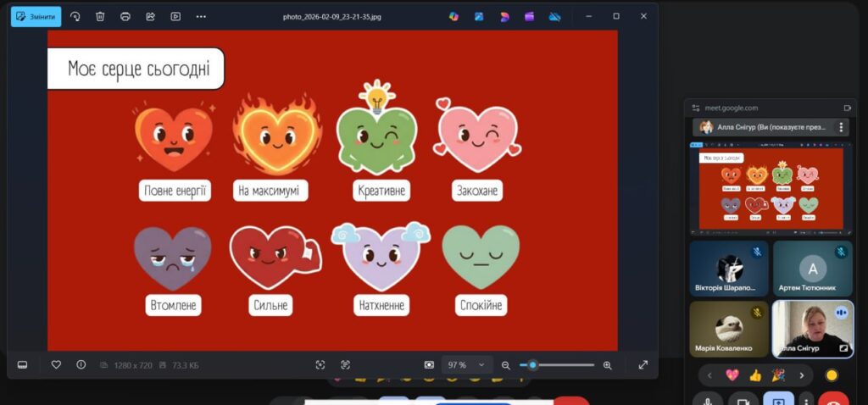Start slideshow with the play icon
This screenshot has width=868, height=405.
pos(175,16)
